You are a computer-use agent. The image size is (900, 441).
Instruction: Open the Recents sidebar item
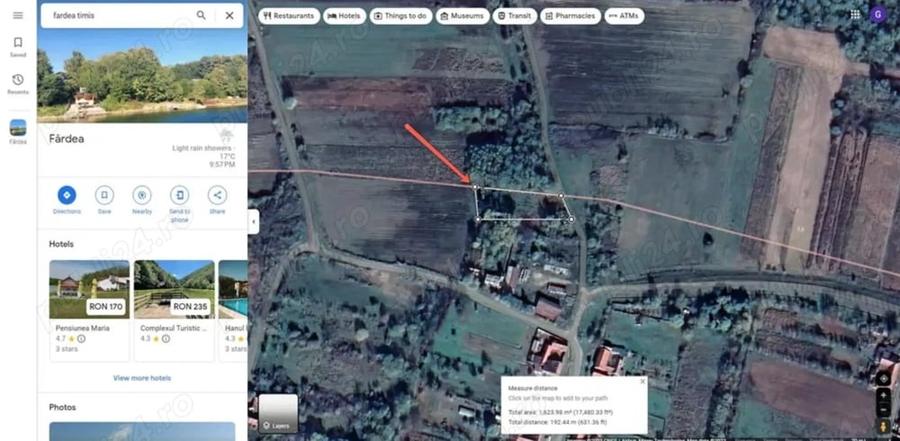point(18,84)
